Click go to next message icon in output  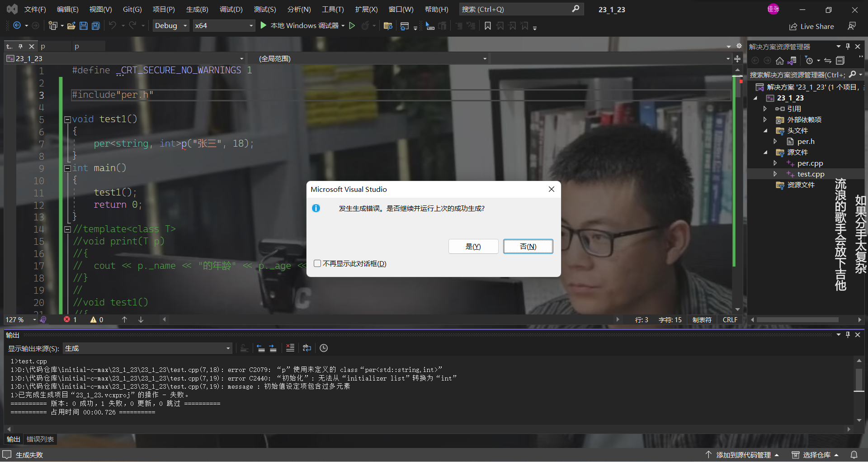[273, 348]
